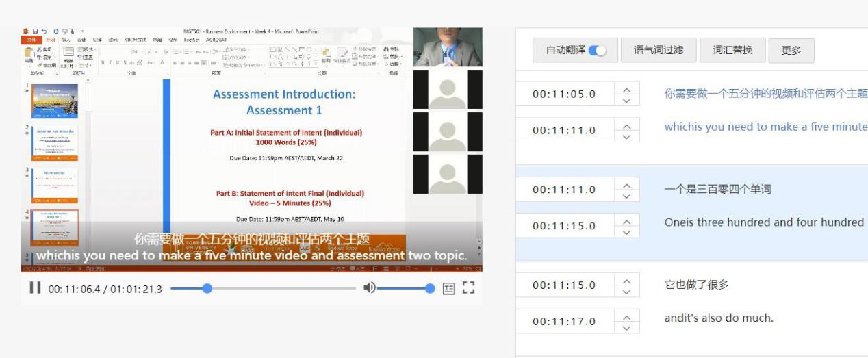Click the elapsed time 00:11:06.4 readout
Image resolution: width=868 pixels, height=358 pixels.
75,289
